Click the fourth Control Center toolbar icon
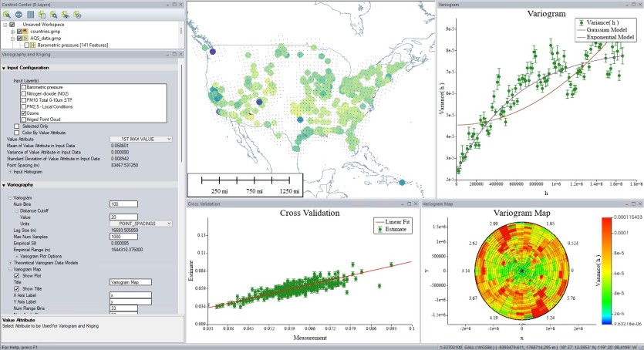This screenshot has width=644, height=350. (x=42, y=14)
